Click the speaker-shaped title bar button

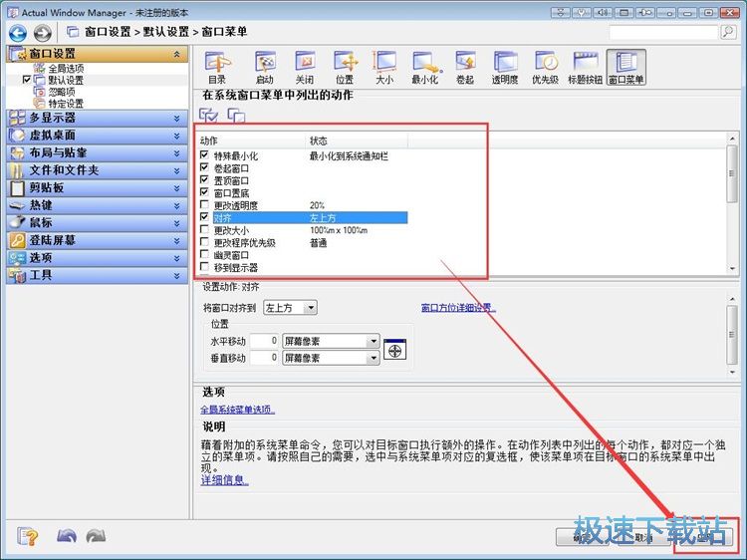pyautogui.click(x=604, y=13)
